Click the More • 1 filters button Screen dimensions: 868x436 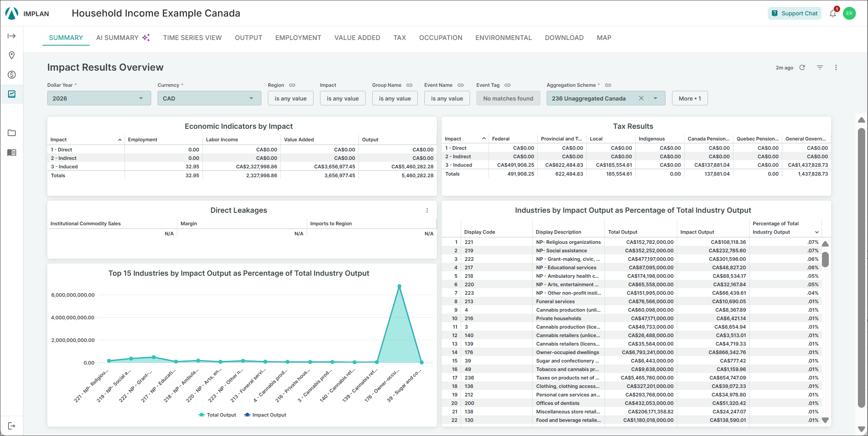(x=690, y=99)
